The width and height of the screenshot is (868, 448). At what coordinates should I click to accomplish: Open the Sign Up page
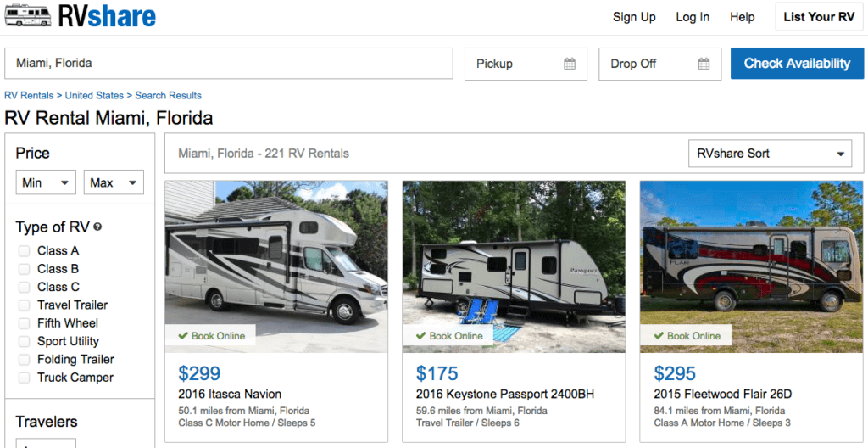click(634, 17)
